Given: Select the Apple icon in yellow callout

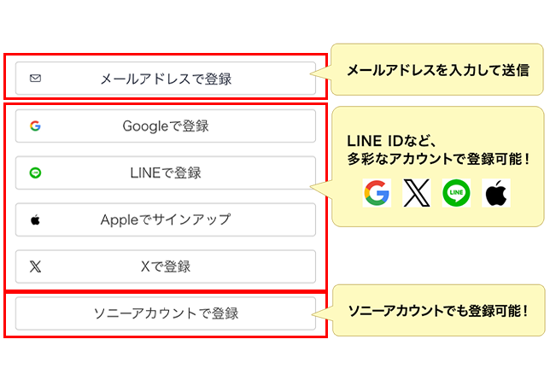Looking at the screenshot, I should click(495, 193).
